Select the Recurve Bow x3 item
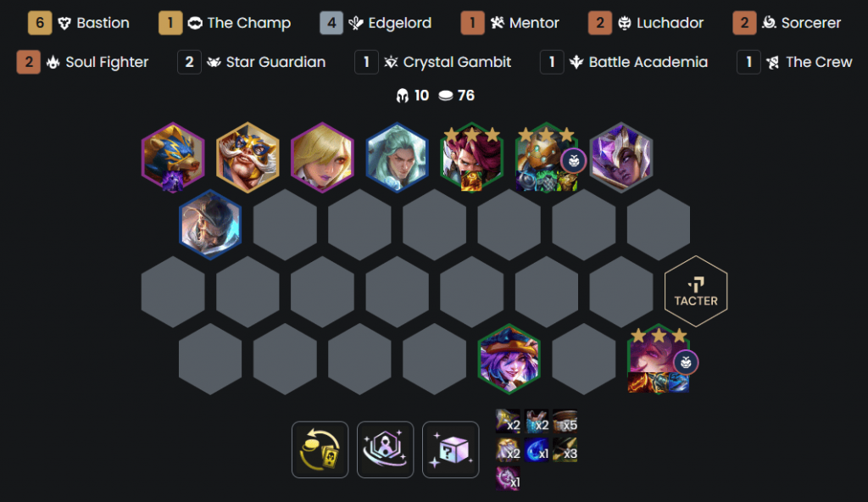868x502 pixels. click(x=565, y=449)
